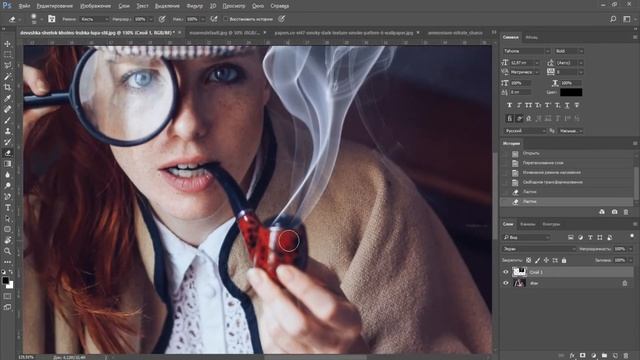This screenshot has width=640, height=360.
Task: Open the font size dropdown
Action: [x=537, y=62]
